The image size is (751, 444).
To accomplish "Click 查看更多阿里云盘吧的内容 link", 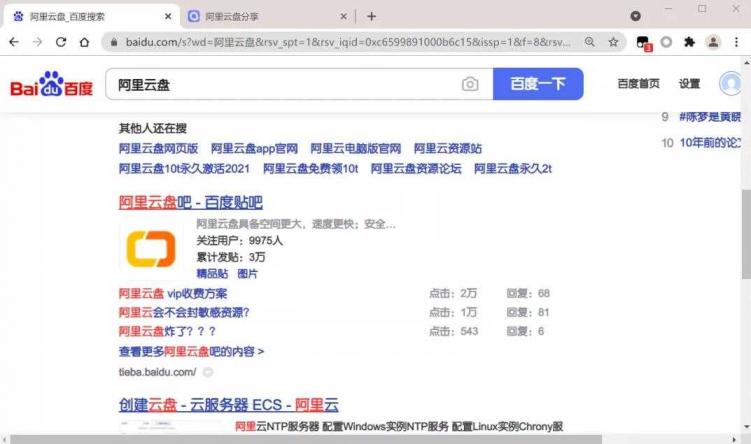I will coord(191,352).
